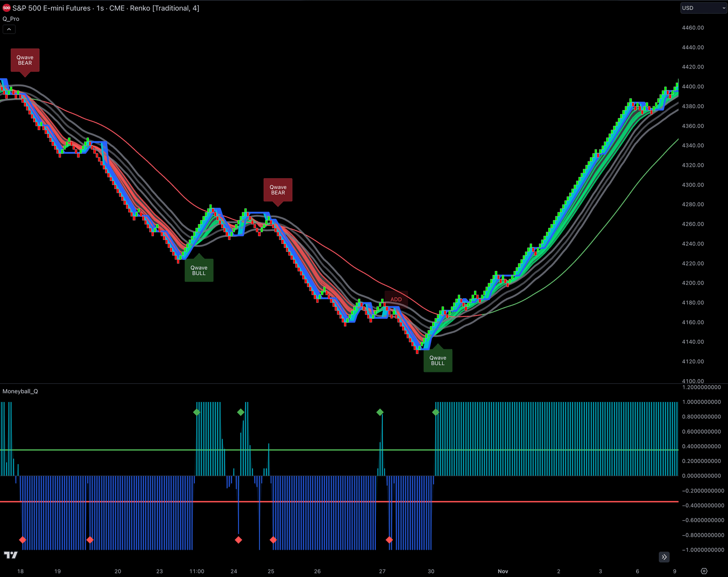The width and height of the screenshot is (728, 577).
Task: Select the Qwave BULL label below the chart dip
Action: pos(199,269)
